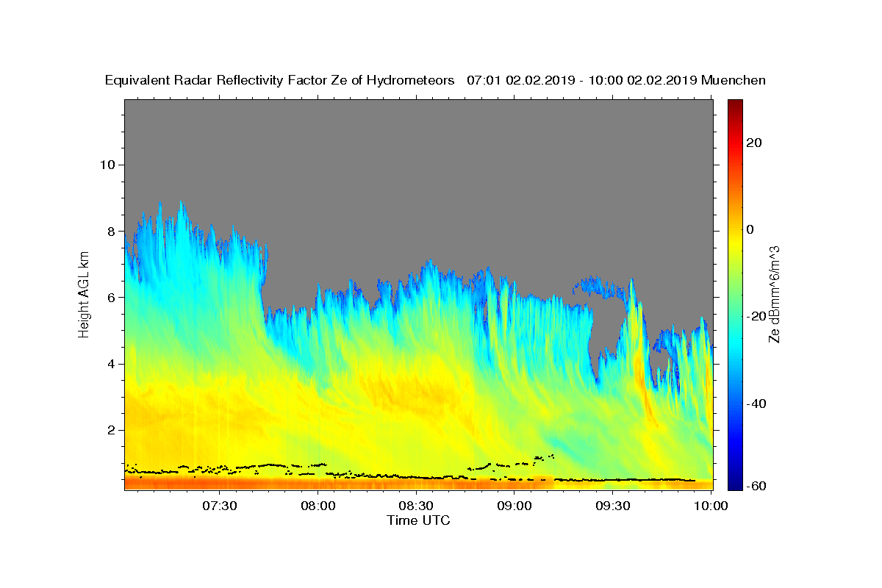
Task: Click the 08:30 time axis label
Action: click(x=416, y=506)
